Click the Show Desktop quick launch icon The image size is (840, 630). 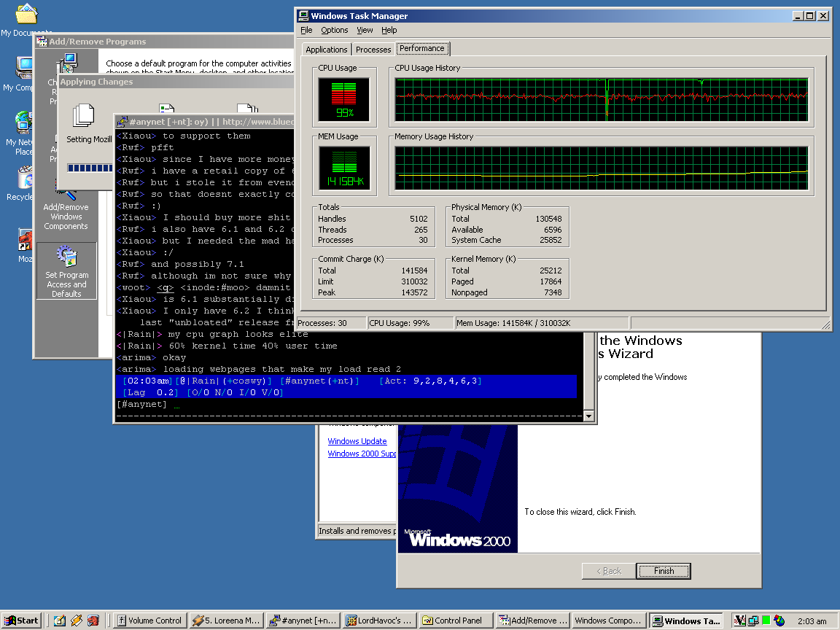(60, 621)
